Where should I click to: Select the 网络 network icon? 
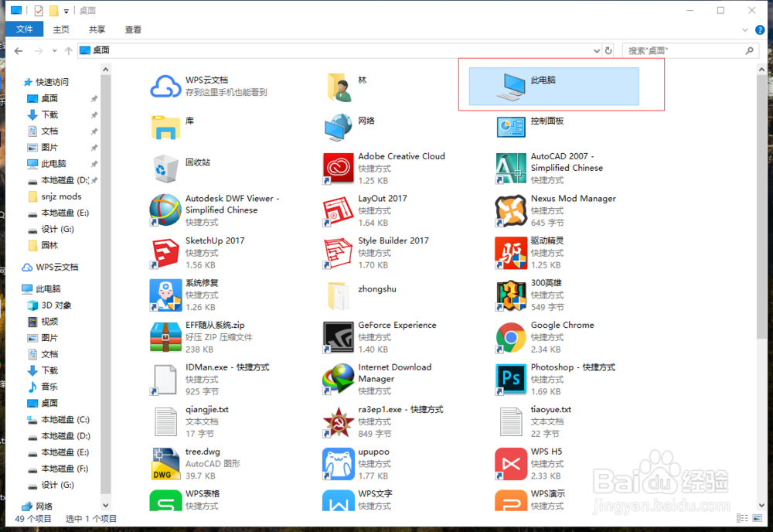click(x=339, y=128)
